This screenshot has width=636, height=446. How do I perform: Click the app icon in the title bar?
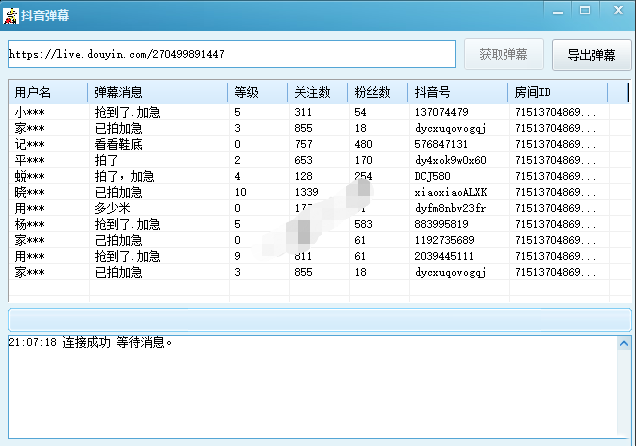point(12,11)
